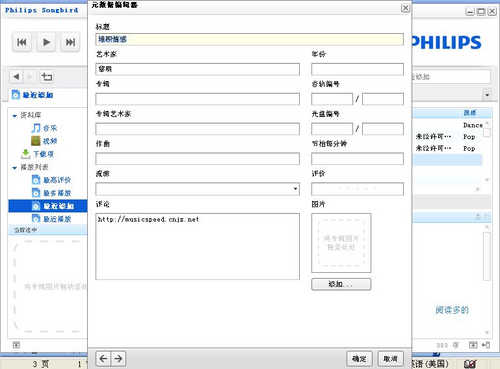The height and width of the screenshot is (369, 500).
Task: Open the 下载项 downloads item
Action: [43, 154]
